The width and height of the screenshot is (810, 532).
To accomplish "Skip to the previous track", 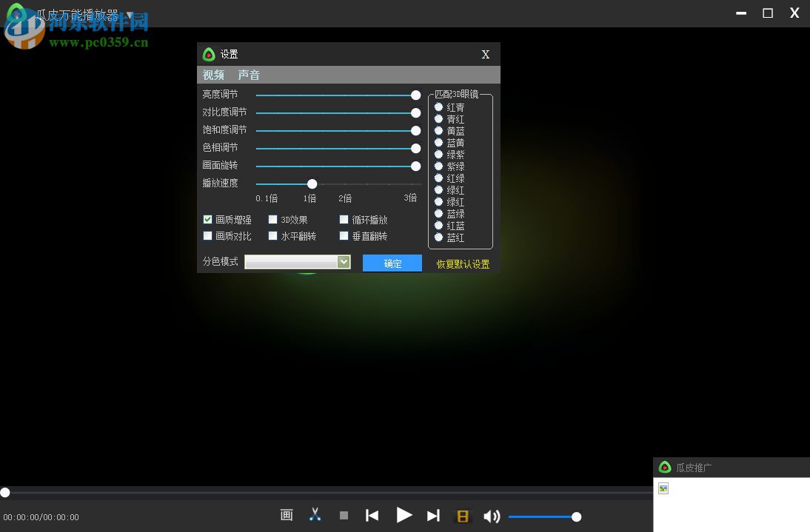I will 372,516.
